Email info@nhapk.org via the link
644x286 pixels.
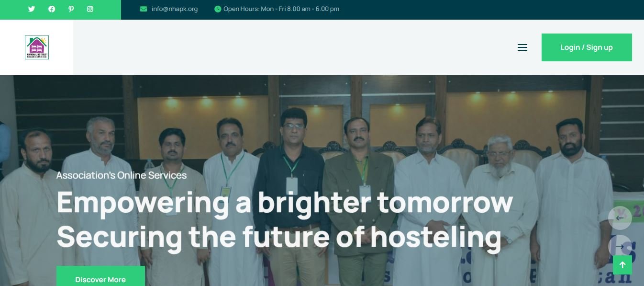click(175, 9)
